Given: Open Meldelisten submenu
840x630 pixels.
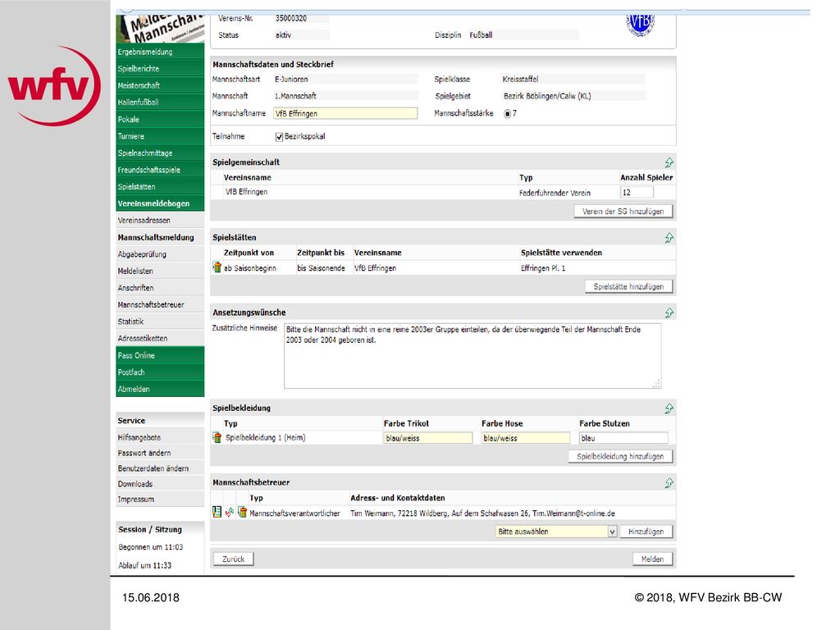Looking at the screenshot, I should (x=160, y=271).
